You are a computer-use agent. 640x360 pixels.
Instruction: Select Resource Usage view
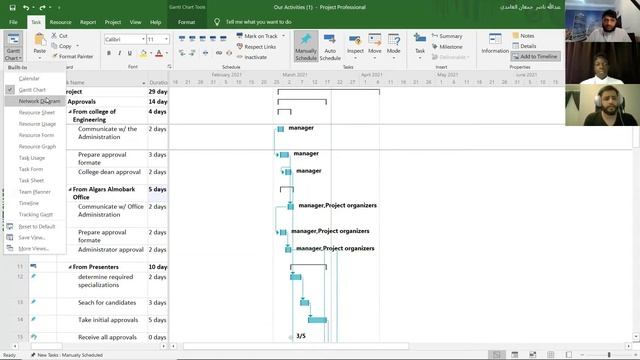37,124
